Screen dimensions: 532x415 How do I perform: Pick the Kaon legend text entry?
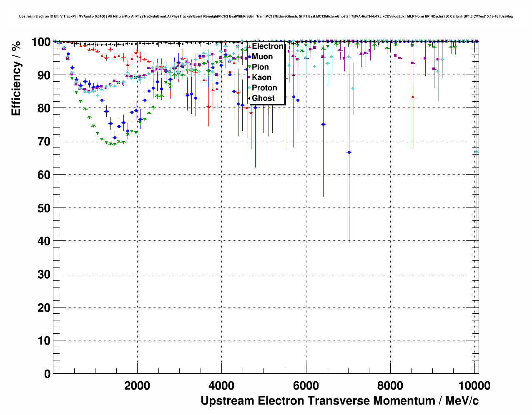coord(261,77)
